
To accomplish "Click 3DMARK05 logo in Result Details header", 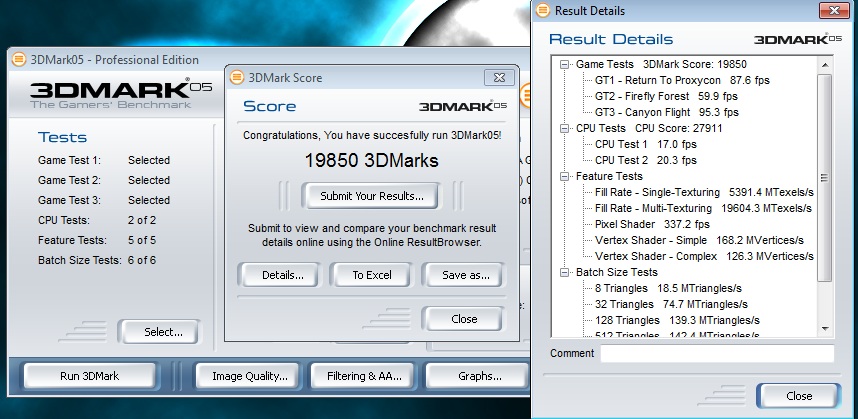I will tap(798, 39).
